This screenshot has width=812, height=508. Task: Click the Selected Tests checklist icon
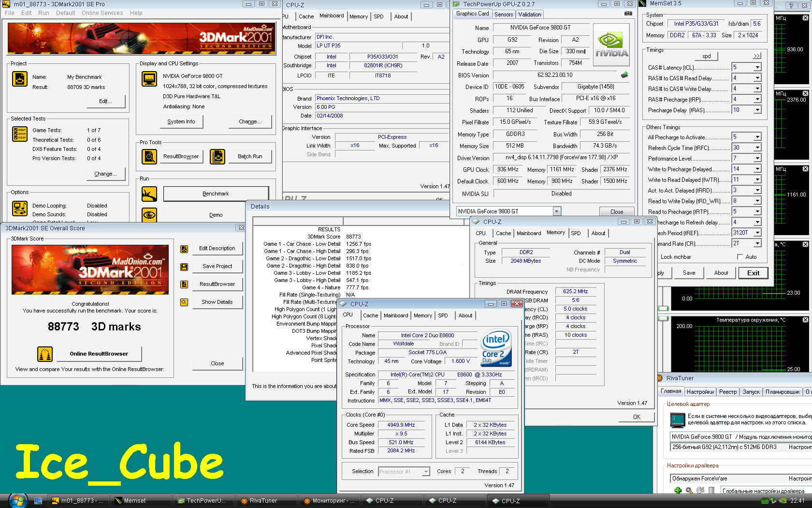pos(20,134)
